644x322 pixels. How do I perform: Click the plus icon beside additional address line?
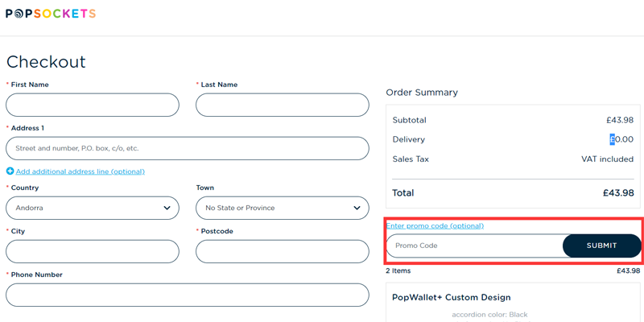click(x=10, y=171)
